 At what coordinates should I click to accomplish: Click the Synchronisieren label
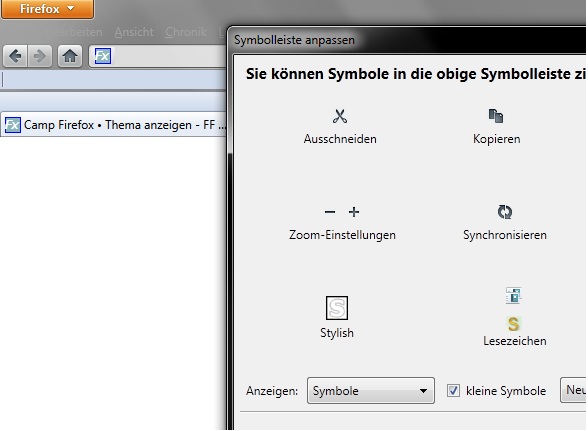click(505, 235)
